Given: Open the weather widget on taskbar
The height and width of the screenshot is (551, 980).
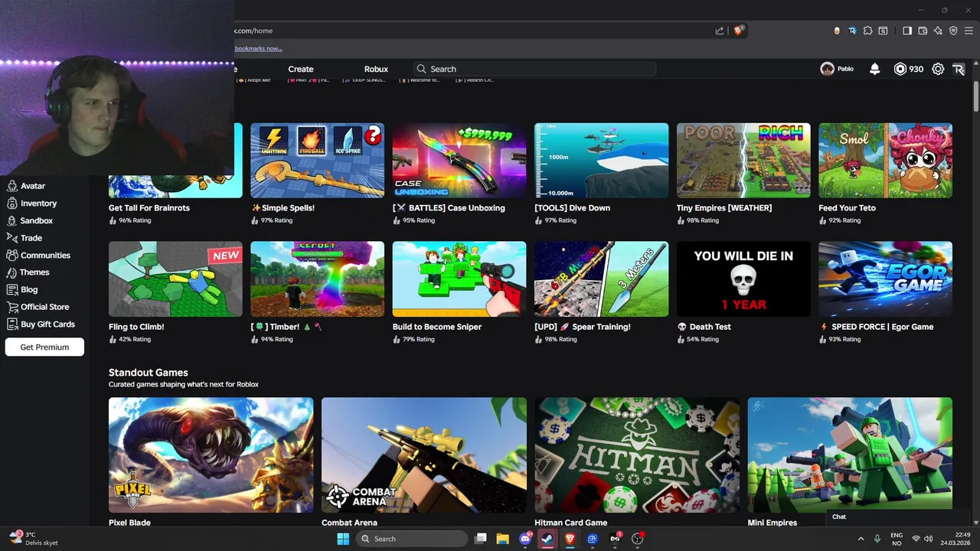Looking at the screenshot, I should point(34,539).
